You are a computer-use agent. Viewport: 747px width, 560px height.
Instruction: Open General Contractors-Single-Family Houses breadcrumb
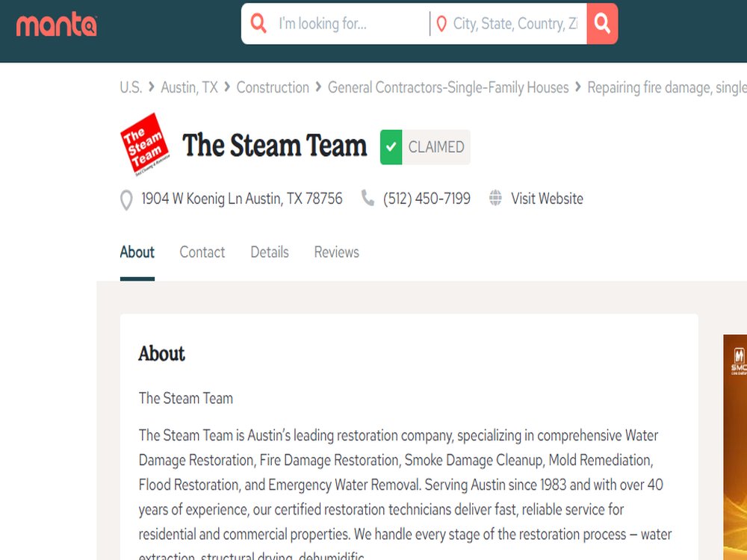(448, 87)
